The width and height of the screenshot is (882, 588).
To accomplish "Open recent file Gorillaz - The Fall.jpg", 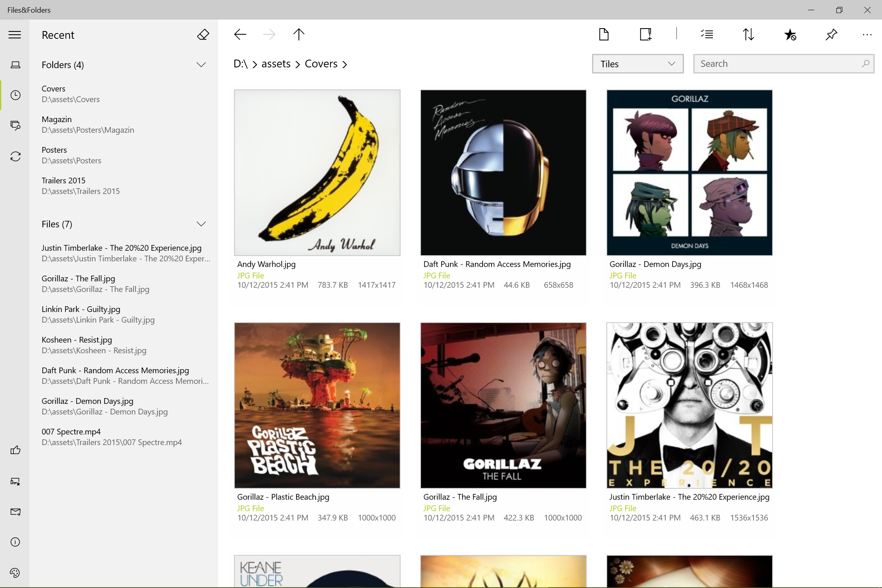I will tap(124, 284).
